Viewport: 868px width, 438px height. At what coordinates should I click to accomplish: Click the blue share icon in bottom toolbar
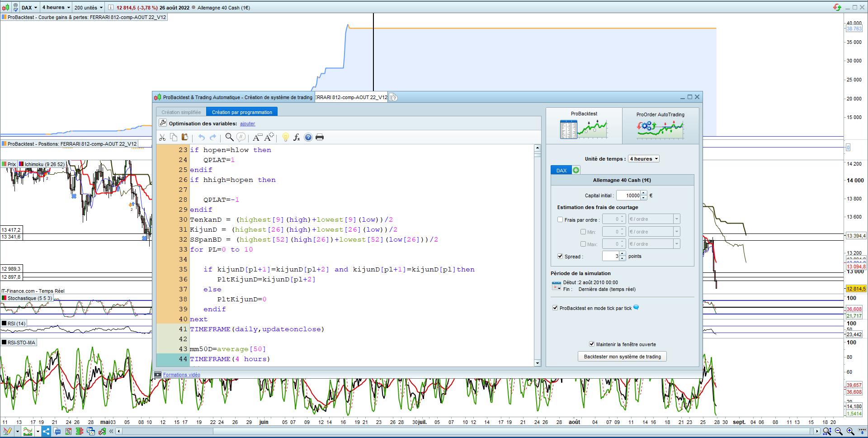46,431
